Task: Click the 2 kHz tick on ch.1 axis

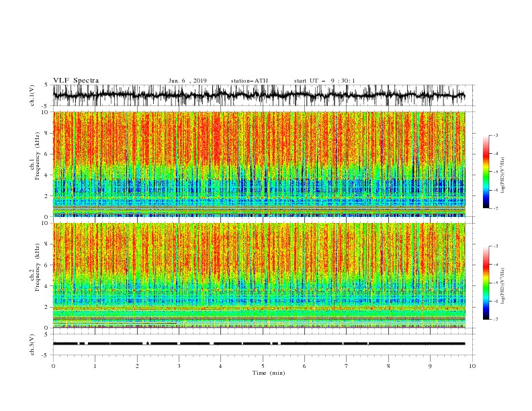Action: (47, 196)
